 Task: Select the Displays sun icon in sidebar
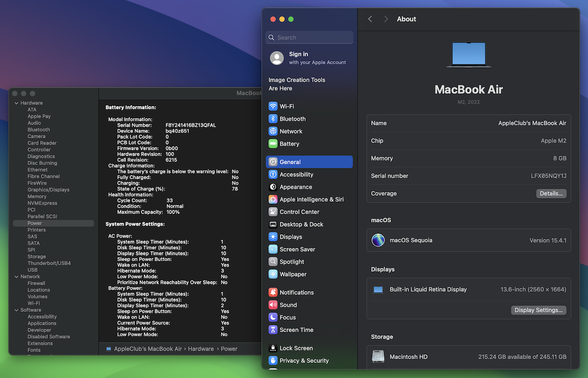(273, 237)
